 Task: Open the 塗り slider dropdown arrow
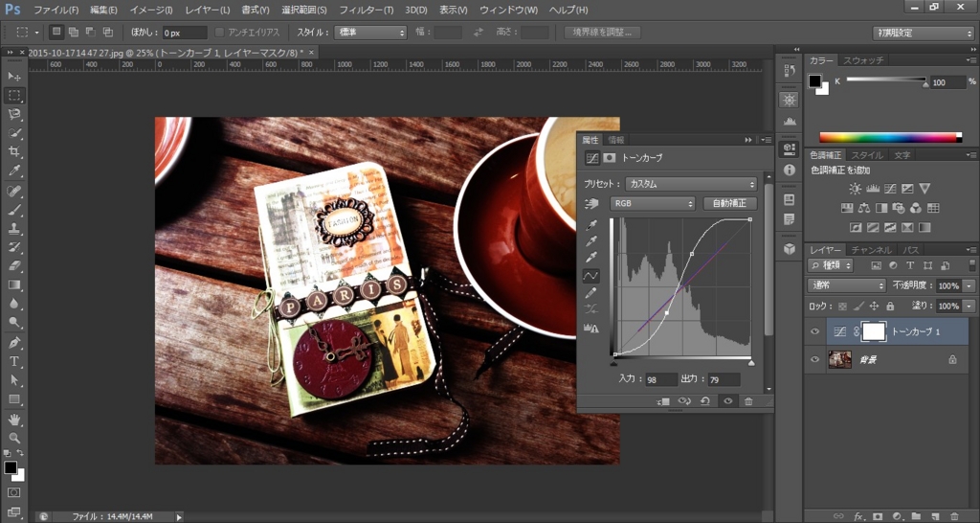point(969,306)
